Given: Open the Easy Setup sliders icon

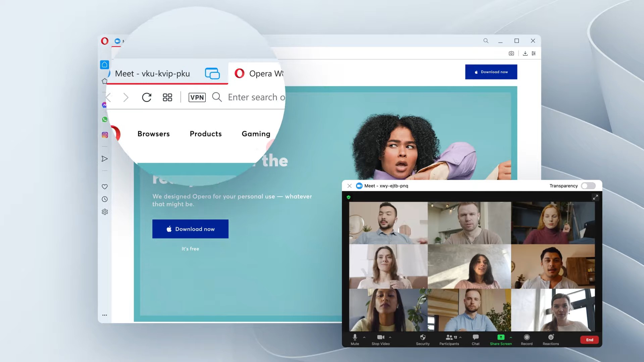Looking at the screenshot, I should 534,53.
